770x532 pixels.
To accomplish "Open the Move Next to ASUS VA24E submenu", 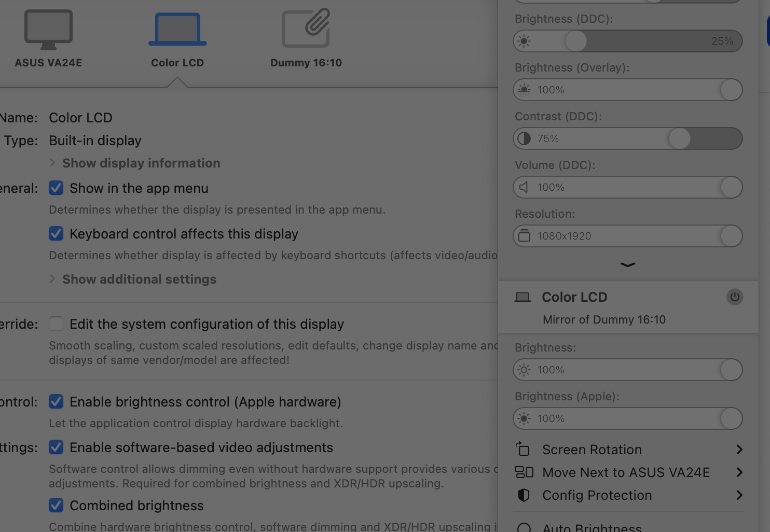I will [x=625, y=472].
